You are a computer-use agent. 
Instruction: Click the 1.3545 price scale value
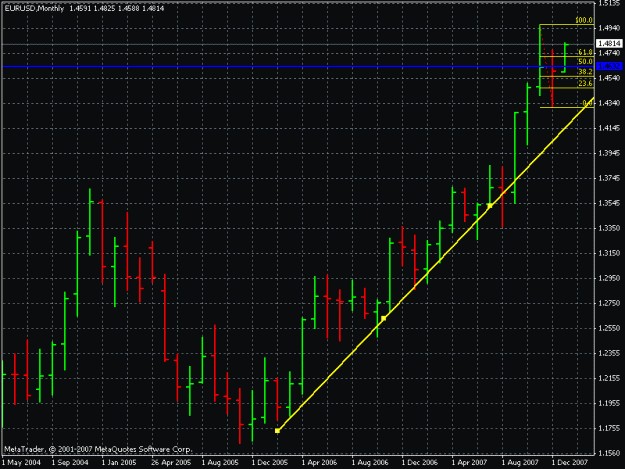tap(609, 204)
